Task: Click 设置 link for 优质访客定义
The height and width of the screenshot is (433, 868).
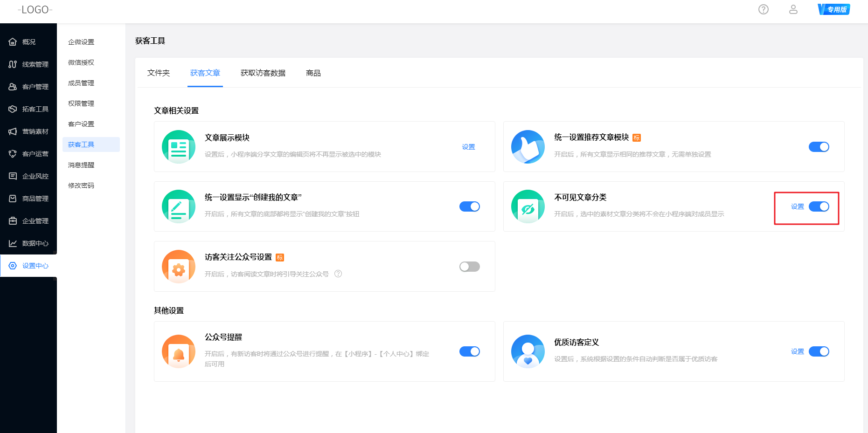Action: [797, 351]
